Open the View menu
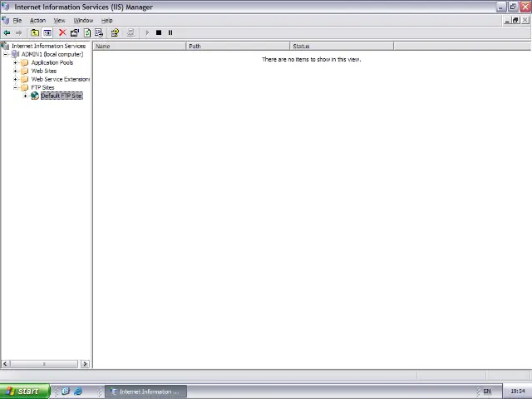Image resolution: width=532 pixels, height=399 pixels. click(x=59, y=20)
